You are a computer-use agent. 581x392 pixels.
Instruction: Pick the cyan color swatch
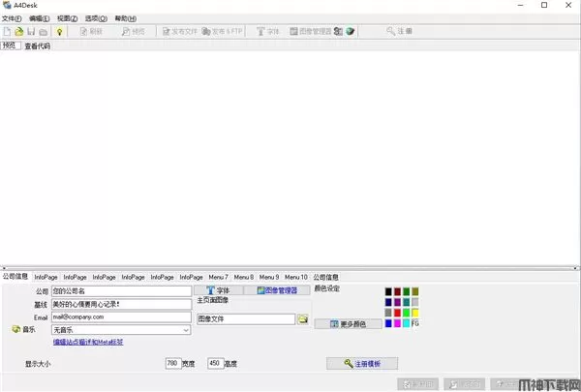coord(406,324)
